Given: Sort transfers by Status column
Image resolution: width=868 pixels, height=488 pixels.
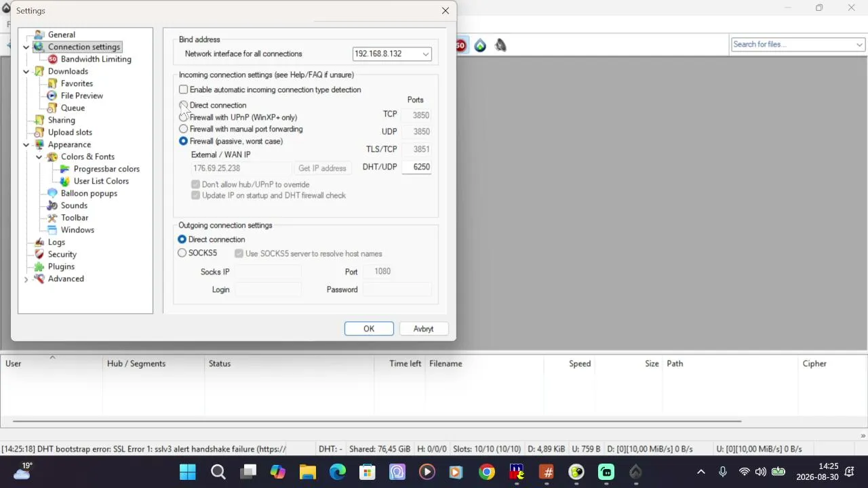Looking at the screenshot, I should (290, 364).
